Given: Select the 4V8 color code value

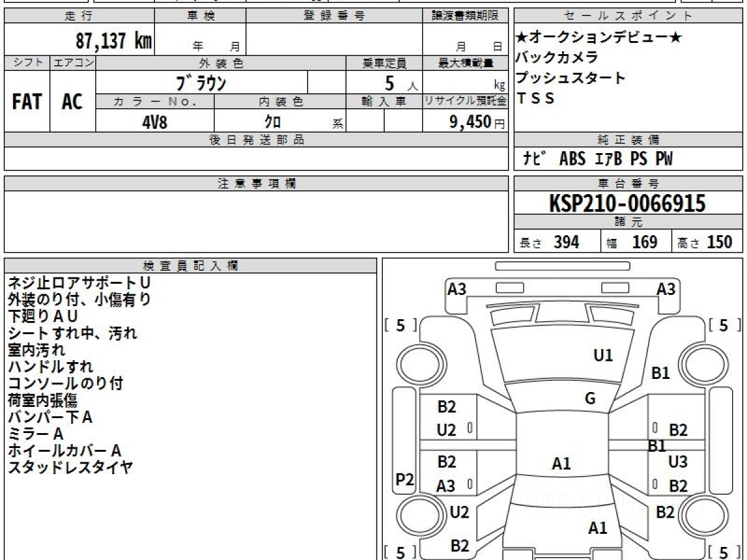Looking at the screenshot, I should 154,121.
